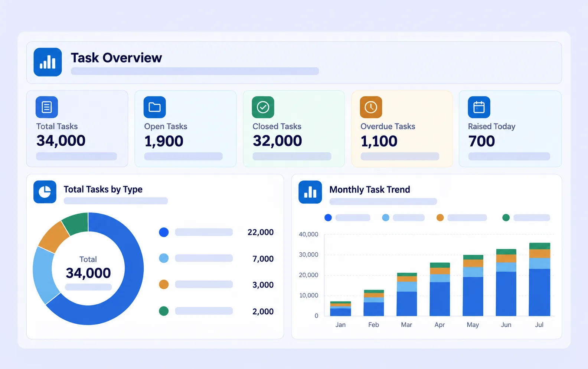
Task: Click the Monthly Task Trend chart icon
Action: pyautogui.click(x=310, y=192)
